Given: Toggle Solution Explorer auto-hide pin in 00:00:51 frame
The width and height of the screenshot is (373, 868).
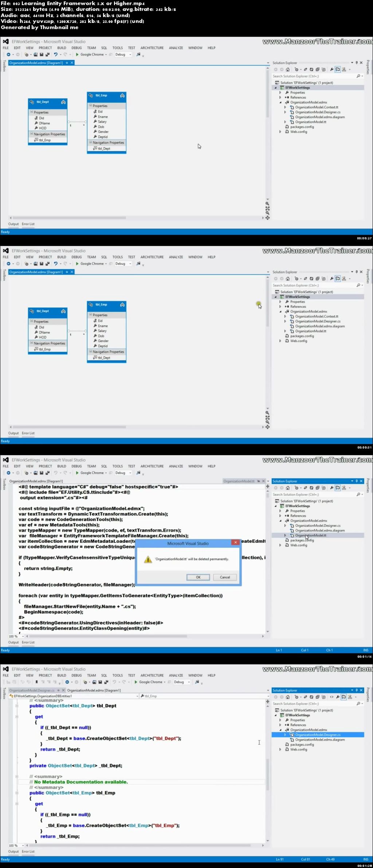Looking at the screenshot, I should tap(357, 272).
